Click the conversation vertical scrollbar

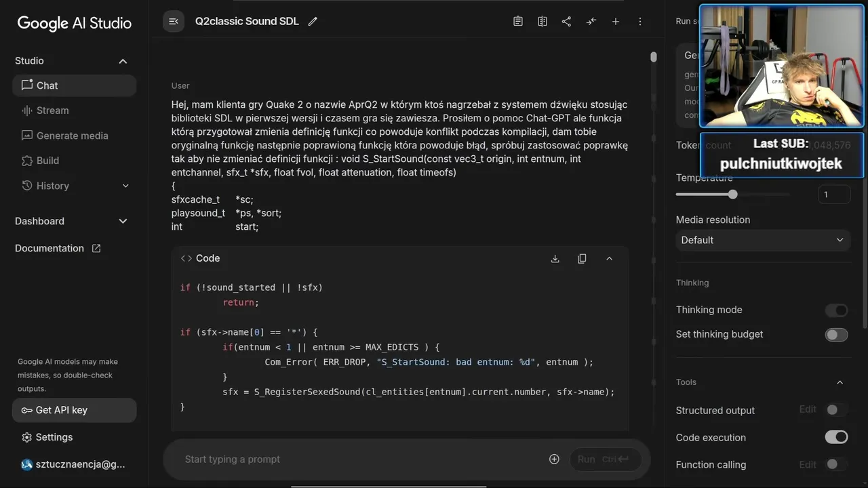(x=654, y=57)
